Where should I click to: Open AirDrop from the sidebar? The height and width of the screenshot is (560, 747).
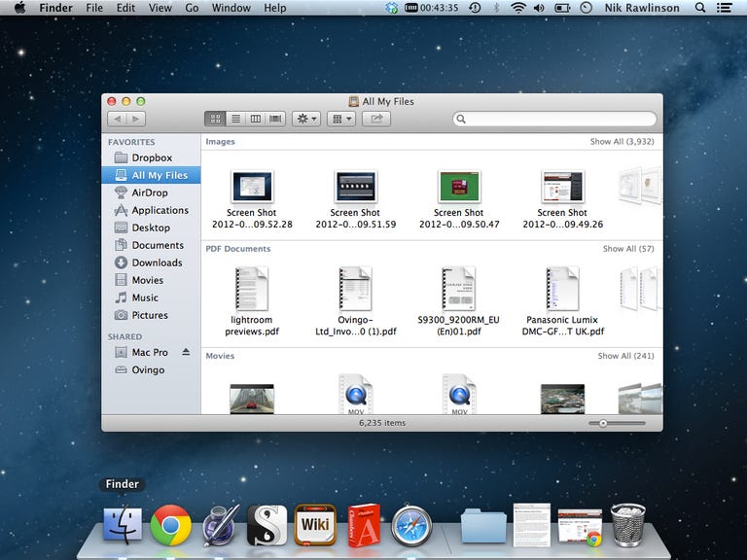[x=149, y=192]
